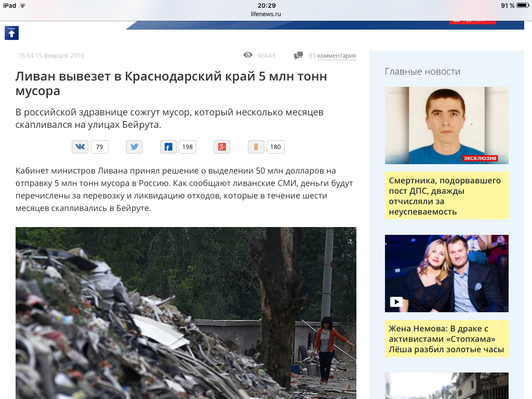The height and width of the screenshot is (399, 532).
Task: Share article on Facebook
Action: pos(168,147)
